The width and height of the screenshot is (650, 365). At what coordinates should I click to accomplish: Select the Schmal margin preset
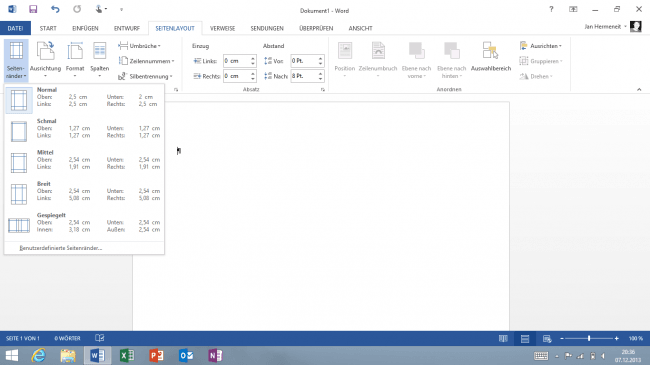[84, 131]
